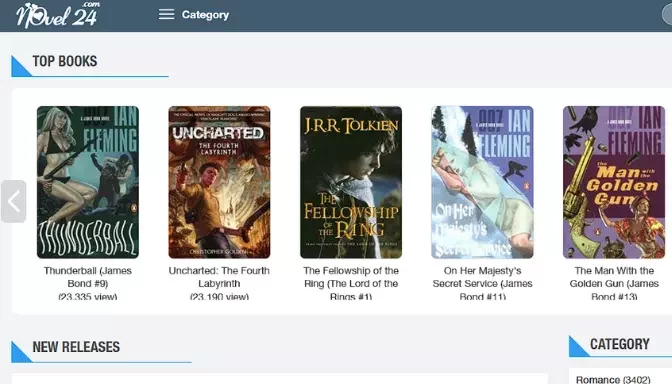Viewport: 672px width, 384px height.
Task: Open the hamburger Category menu icon
Action: click(166, 15)
